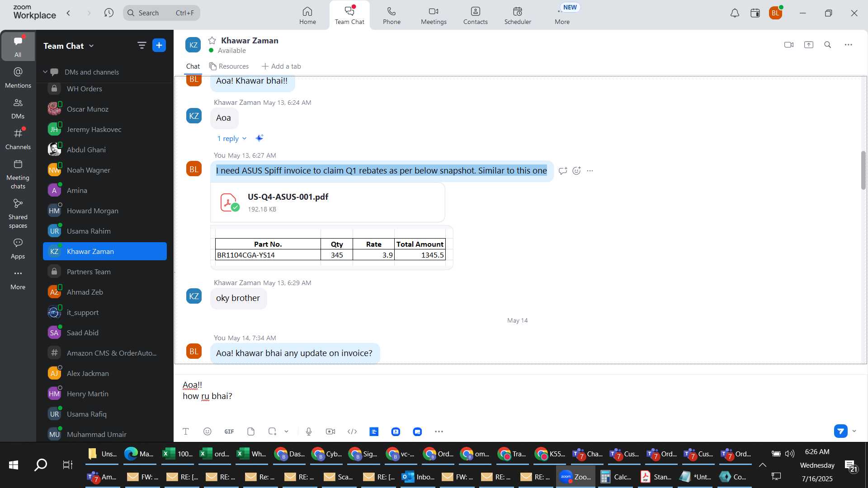Click the taskbar volume icon
Viewport: 868px width, 488px height.
(x=790, y=454)
